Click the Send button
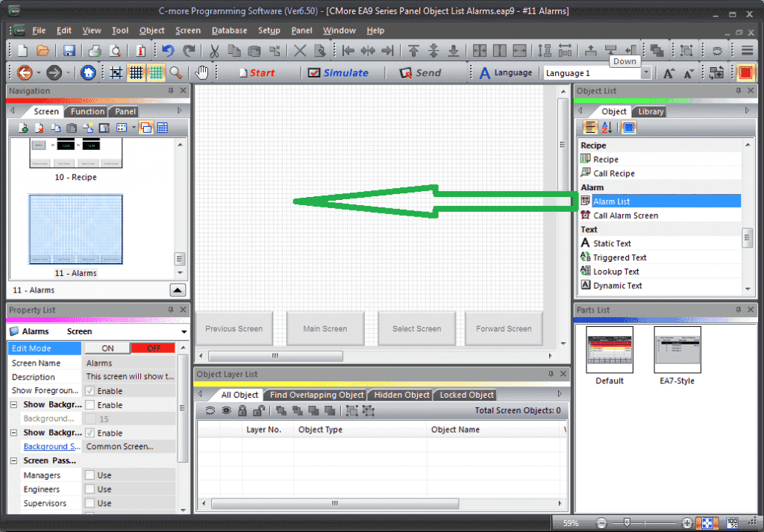Image resolution: width=764 pixels, height=532 pixels. (x=420, y=73)
